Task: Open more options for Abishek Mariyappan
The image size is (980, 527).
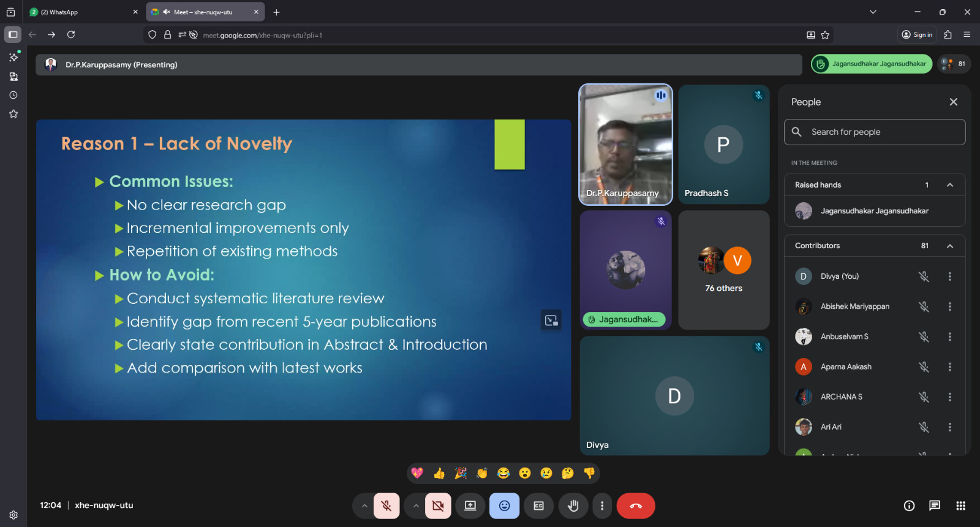Action: pyautogui.click(x=950, y=306)
